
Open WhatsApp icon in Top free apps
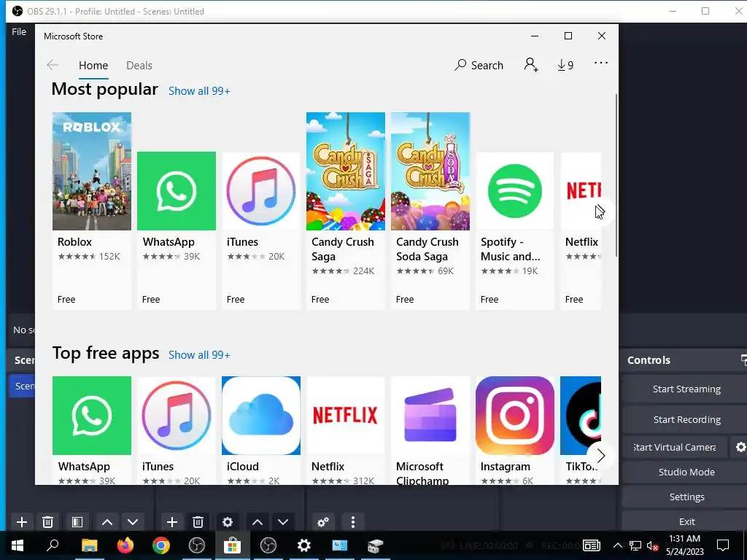(91, 415)
